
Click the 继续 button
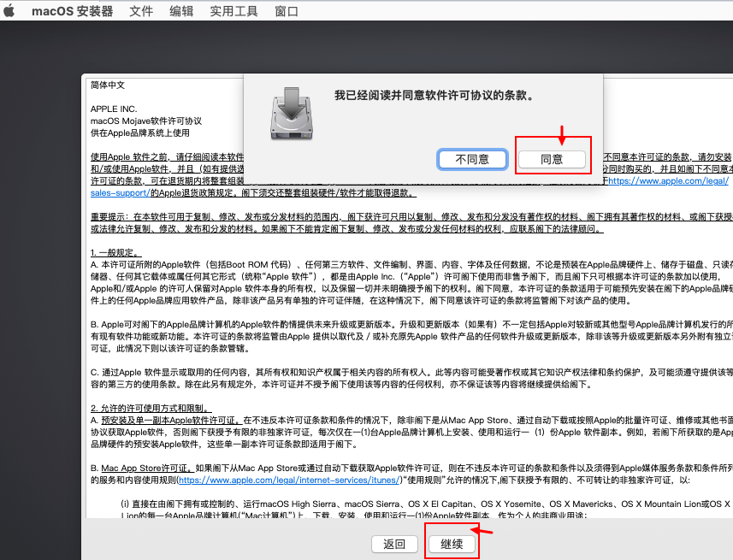pos(452,544)
